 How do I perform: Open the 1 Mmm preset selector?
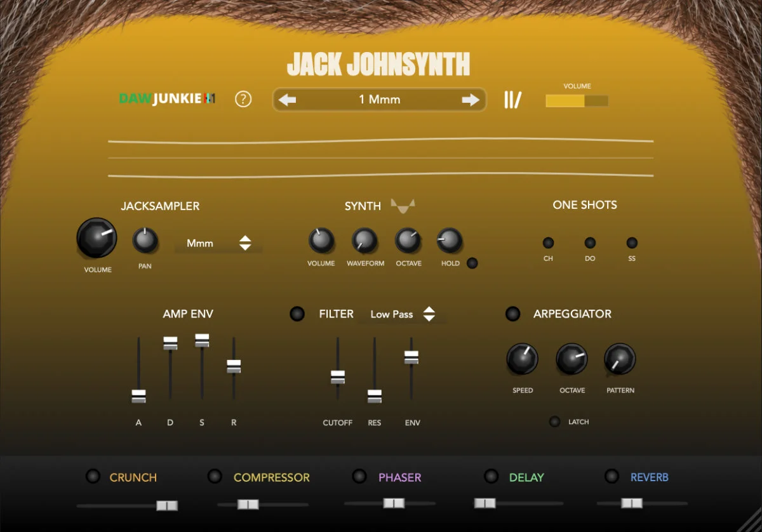point(379,100)
